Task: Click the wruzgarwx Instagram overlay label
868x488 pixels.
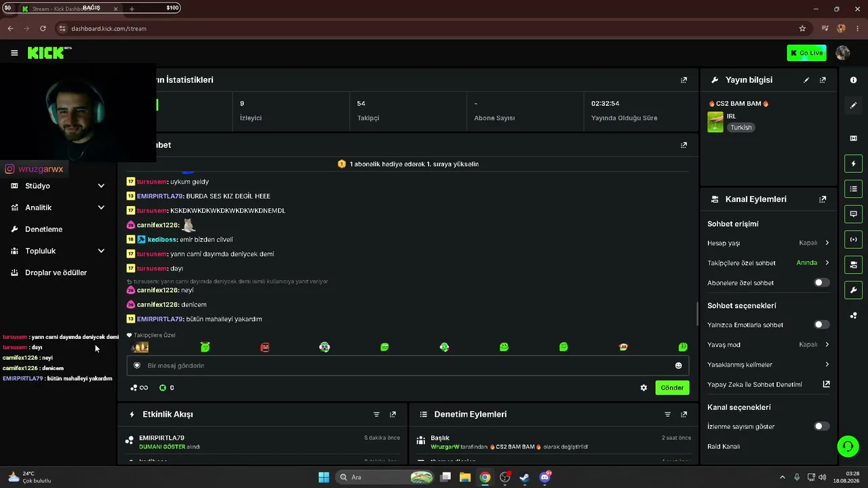Action: 34,169
